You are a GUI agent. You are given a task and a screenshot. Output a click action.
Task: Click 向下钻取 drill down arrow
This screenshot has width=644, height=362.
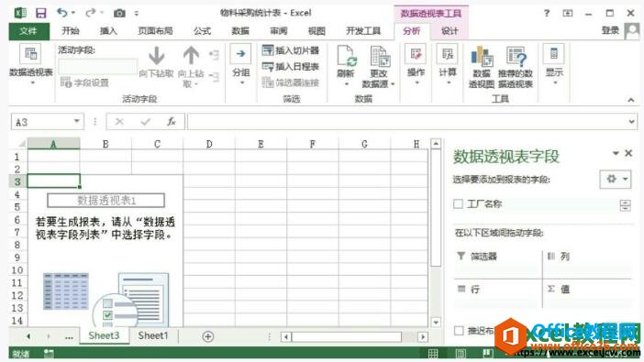coord(157,62)
